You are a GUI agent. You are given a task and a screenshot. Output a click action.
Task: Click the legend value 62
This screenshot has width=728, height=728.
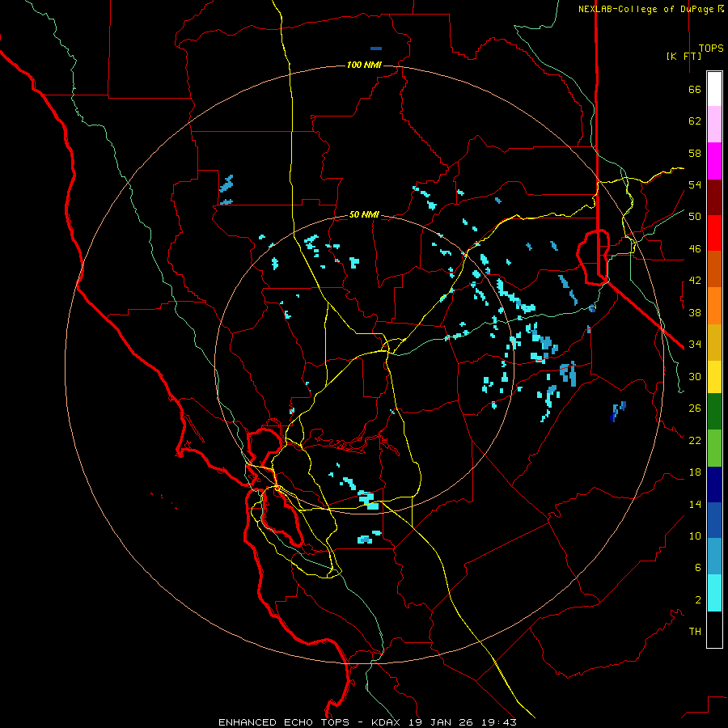[x=695, y=121]
